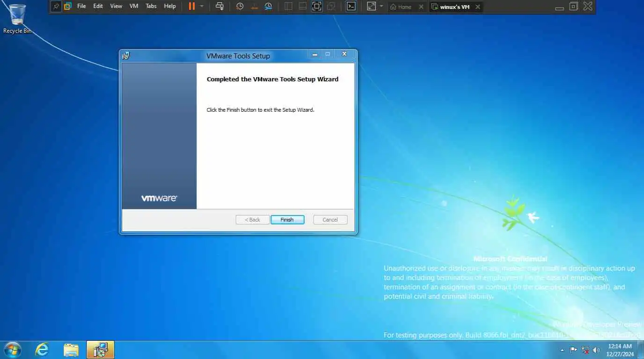Click the Show desktop strip at taskbar end

click(x=641, y=350)
